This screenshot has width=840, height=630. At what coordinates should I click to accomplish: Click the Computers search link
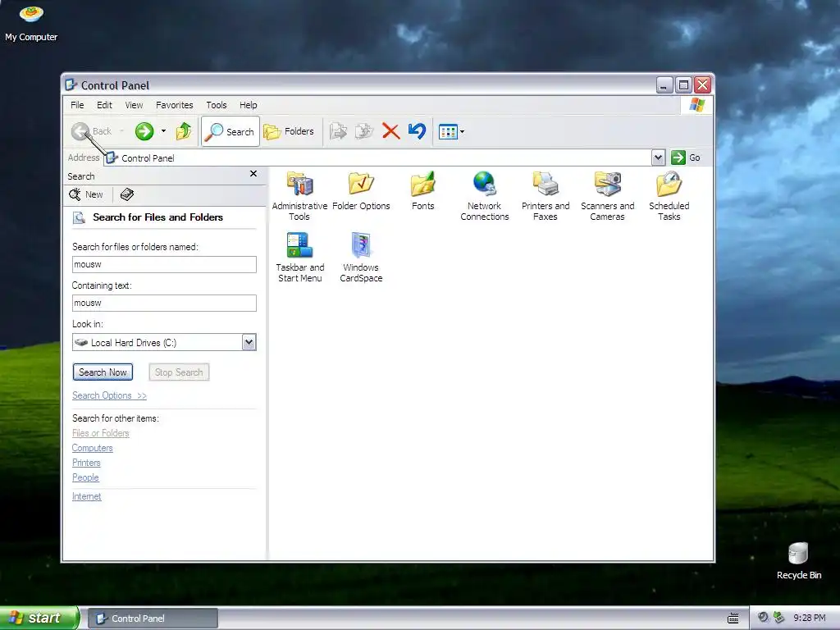(x=92, y=448)
